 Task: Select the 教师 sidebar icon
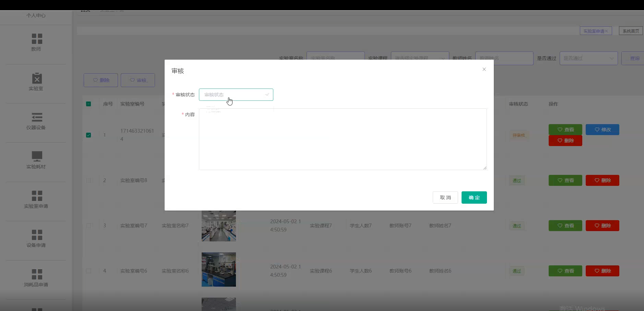tap(36, 43)
